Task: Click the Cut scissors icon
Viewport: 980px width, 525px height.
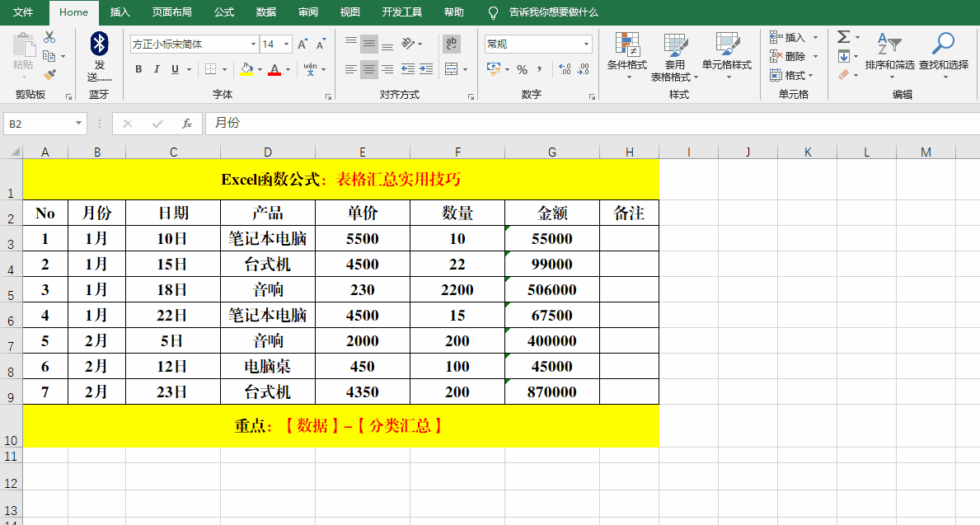Action: point(49,38)
